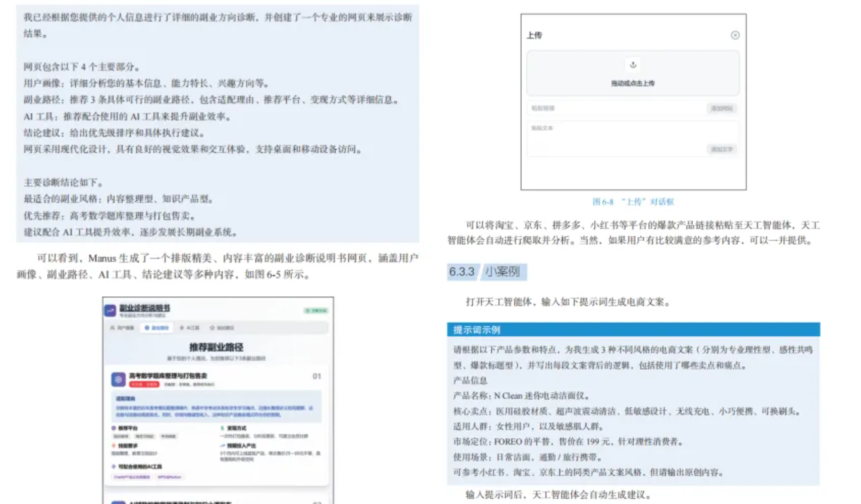Click the 01 card number
The image size is (861, 504).
pos(317,376)
